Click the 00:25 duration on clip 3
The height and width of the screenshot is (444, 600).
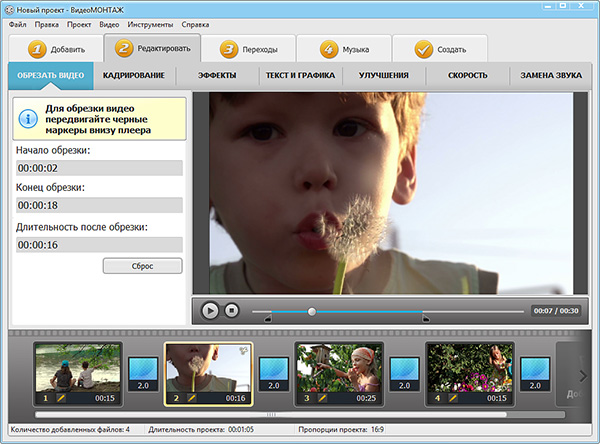click(366, 398)
